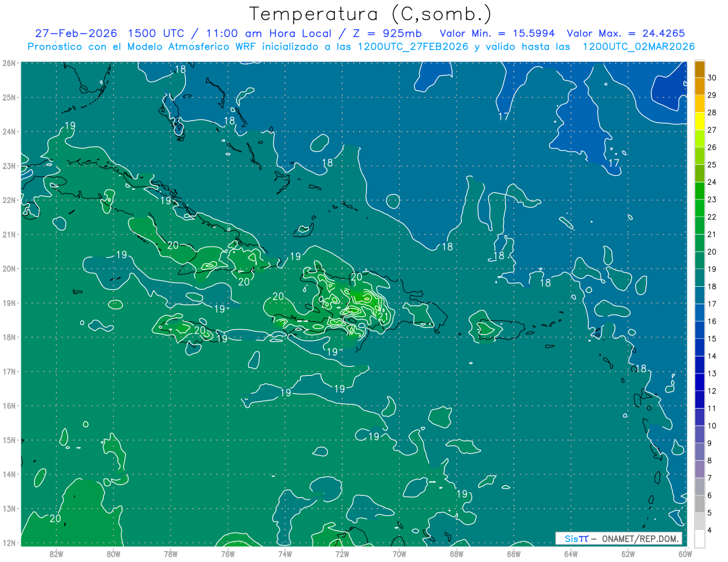This screenshot has width=728, height=562.
Task: Click the "12N" latitude axis label
Action: click(x=9, y=543)
